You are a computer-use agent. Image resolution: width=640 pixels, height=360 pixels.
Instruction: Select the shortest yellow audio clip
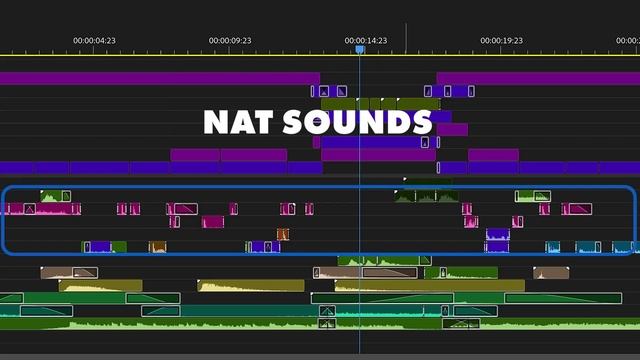(100, 285)
